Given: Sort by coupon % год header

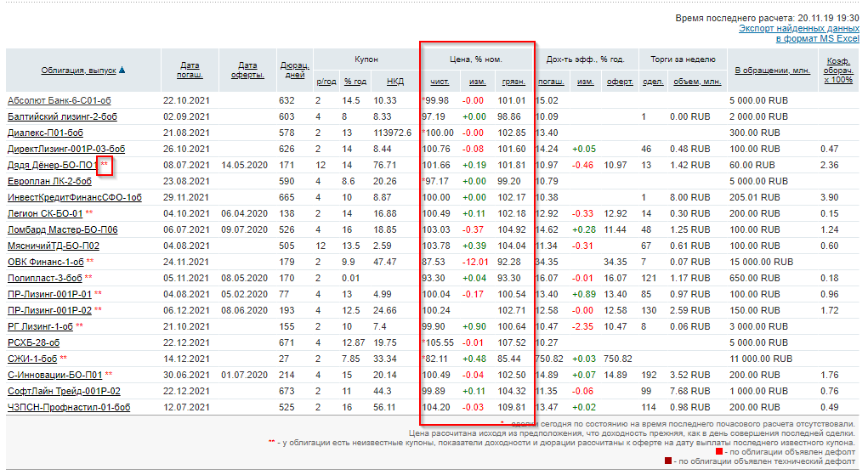Looking at the screenshot, I should pos(355,82).
